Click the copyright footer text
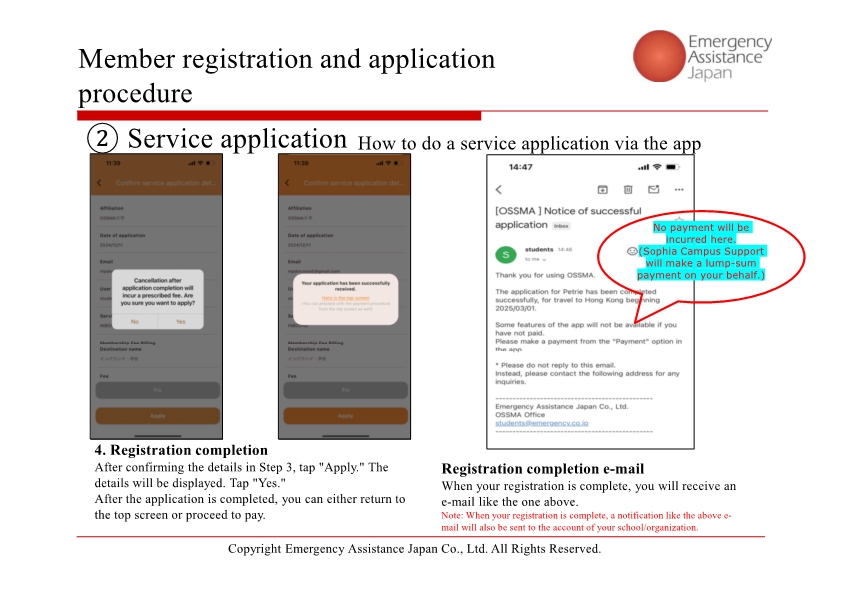 [x=414, y=549]
